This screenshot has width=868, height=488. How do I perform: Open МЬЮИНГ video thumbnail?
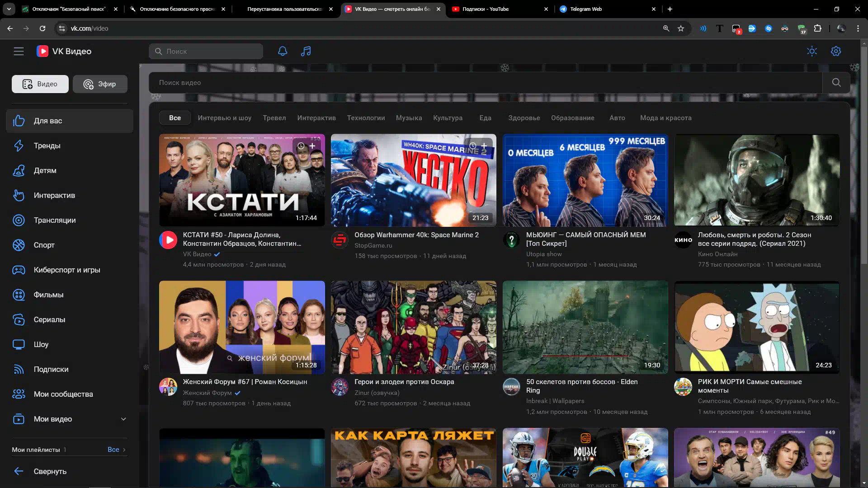click(585, 180)
